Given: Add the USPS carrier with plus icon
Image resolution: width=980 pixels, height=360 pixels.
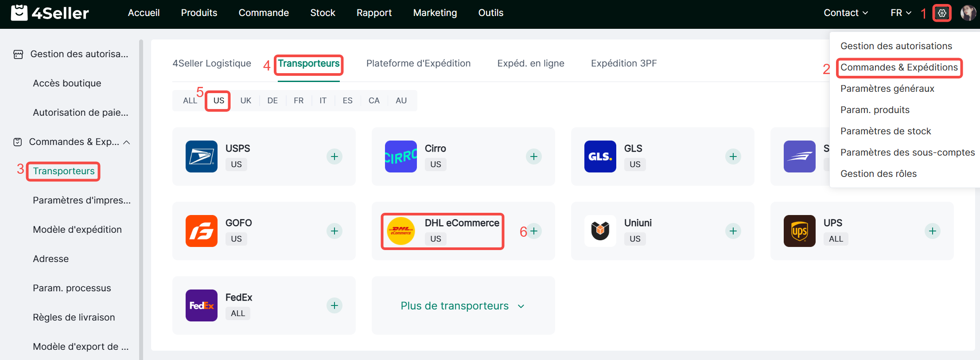Looking at the screenshot, I should click(x=334, y=157).
